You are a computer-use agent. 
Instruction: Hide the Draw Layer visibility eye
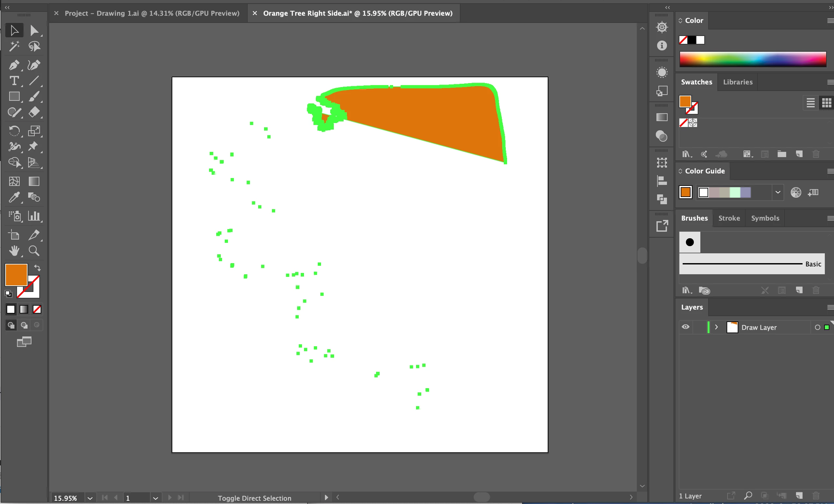(685, 327)
